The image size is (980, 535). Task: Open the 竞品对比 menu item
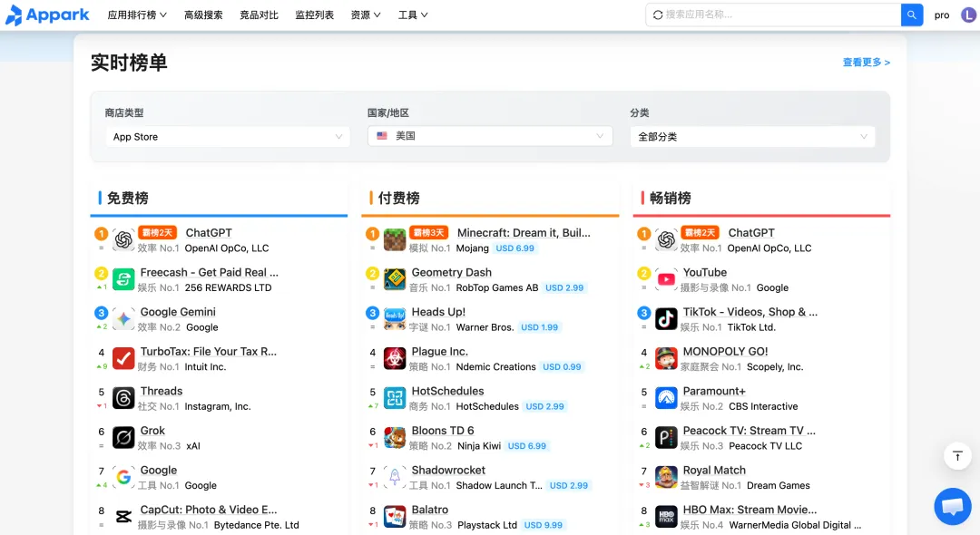(x=259, y=15)
